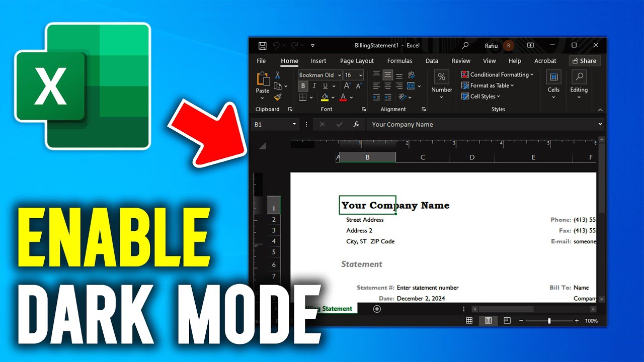This screenshot has height=362, width=644.
Task: Open the Number format group
Action: coord(441,84)
